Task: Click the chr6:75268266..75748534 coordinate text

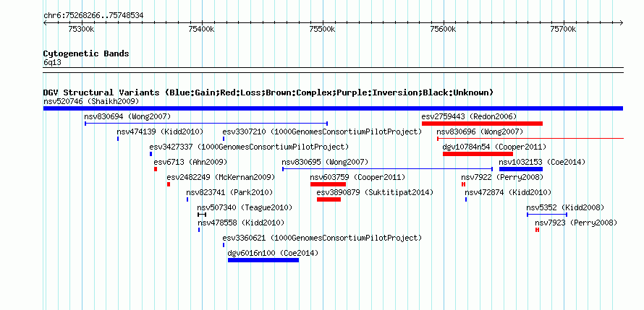Action: coord(93,16)
